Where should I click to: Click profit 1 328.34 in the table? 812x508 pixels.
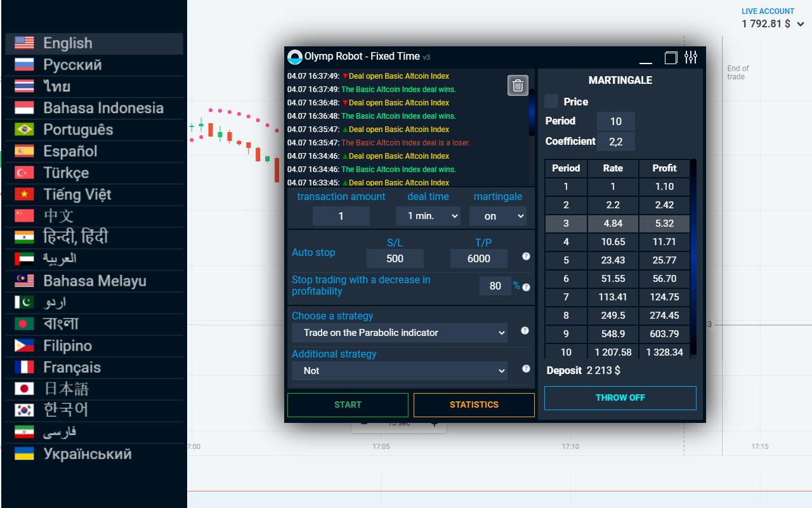pos(664,352)
